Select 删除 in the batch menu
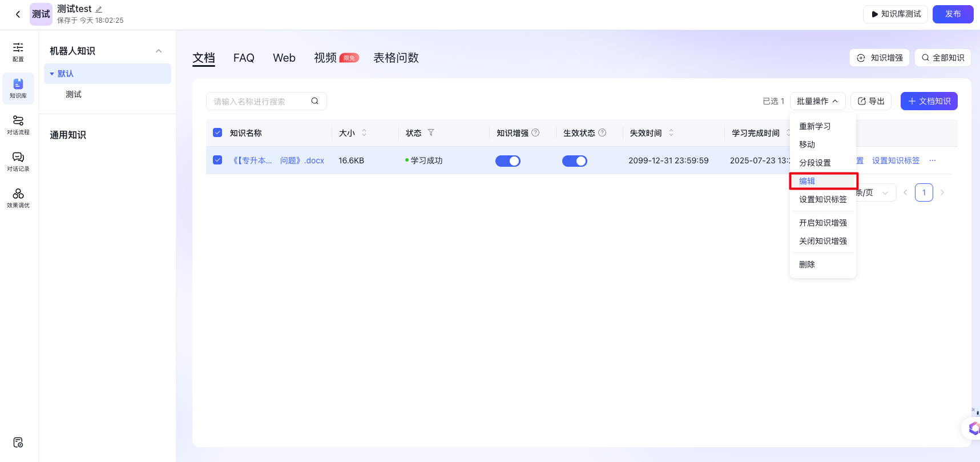980x462 pixels. 807,264
